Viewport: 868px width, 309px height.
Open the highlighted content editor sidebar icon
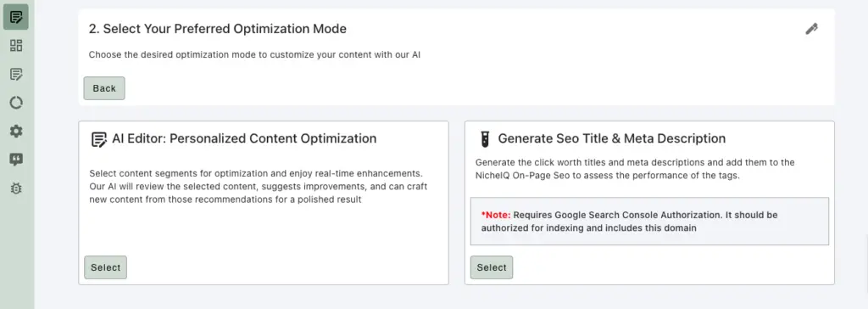(x=16, y=17)
